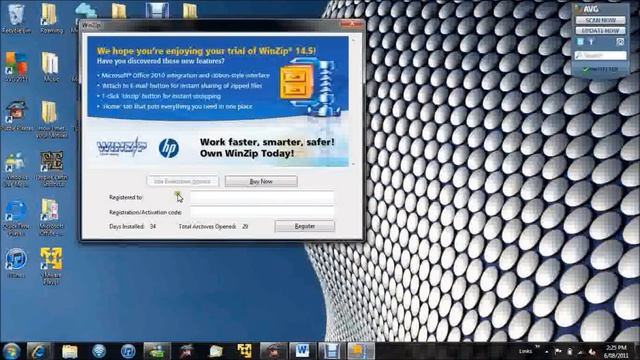
Task: Switch to Microsoft Word on the taskbar
Action: pos(302,351)
